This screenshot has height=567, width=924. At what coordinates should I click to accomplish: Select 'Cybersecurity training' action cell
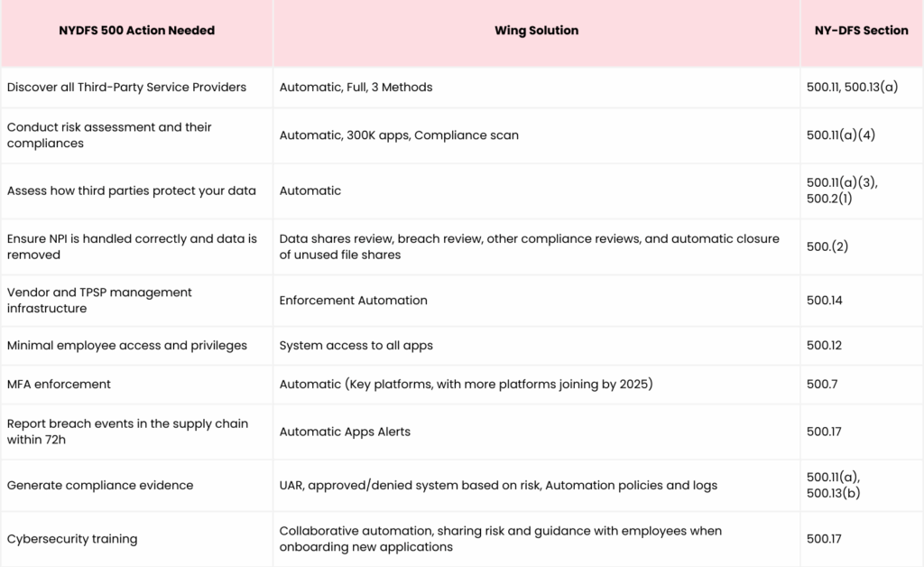(x=137, y=539)
